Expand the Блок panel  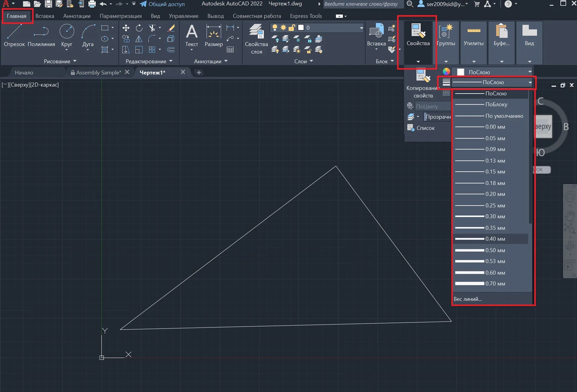tap(385, 61)
